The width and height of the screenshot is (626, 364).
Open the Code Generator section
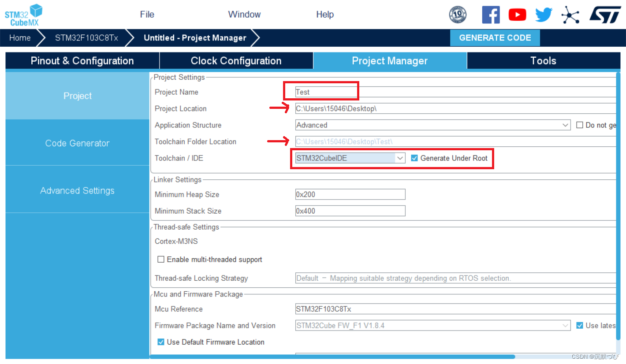pyautogui.click(x=78, y=143)
